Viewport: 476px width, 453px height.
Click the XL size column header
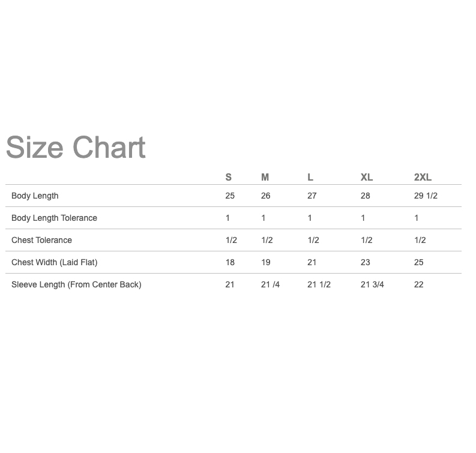click(366, 177)
